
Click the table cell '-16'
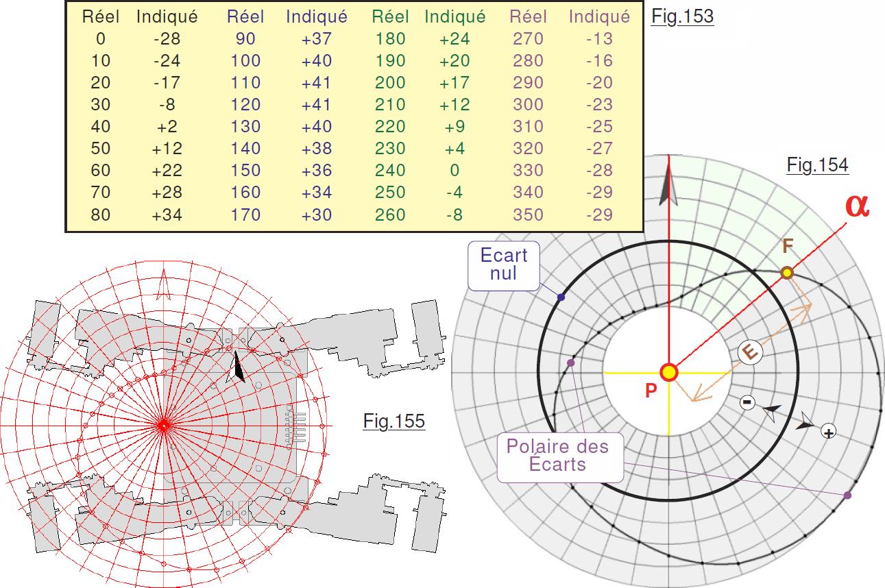click(600, 61)
